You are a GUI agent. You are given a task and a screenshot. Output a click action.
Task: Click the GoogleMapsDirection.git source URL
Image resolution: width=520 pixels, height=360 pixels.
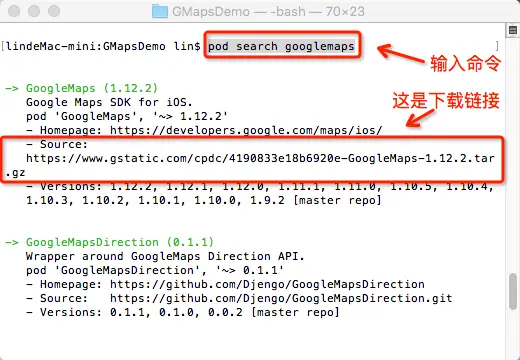(281, 298)
